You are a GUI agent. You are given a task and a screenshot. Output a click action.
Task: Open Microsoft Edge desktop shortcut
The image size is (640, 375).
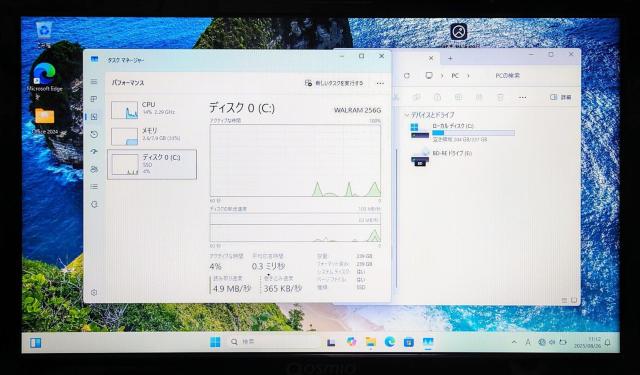pos(44,78)
